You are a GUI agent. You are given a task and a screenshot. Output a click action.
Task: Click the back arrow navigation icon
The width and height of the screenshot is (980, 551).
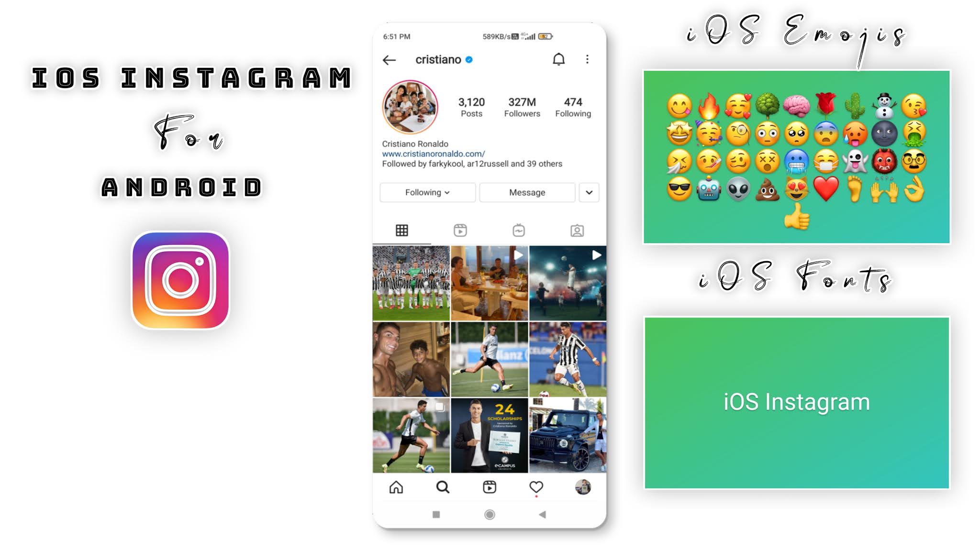click(389, 60)
